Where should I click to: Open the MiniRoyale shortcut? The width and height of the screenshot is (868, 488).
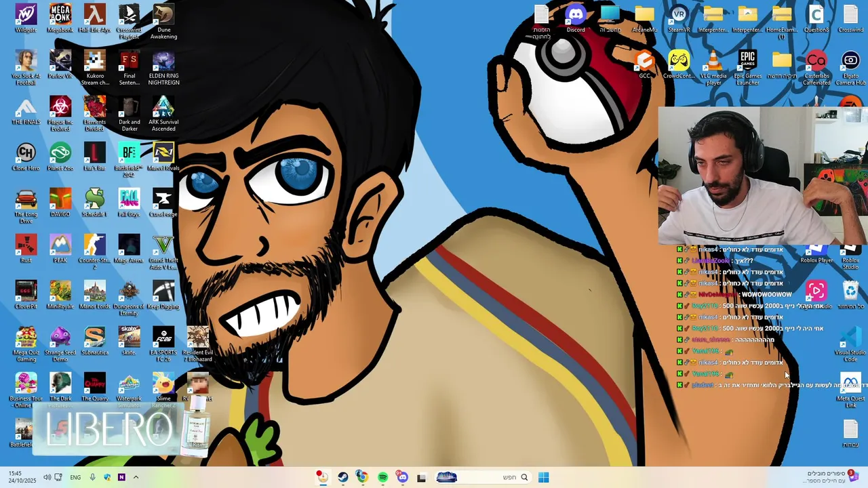60,295
